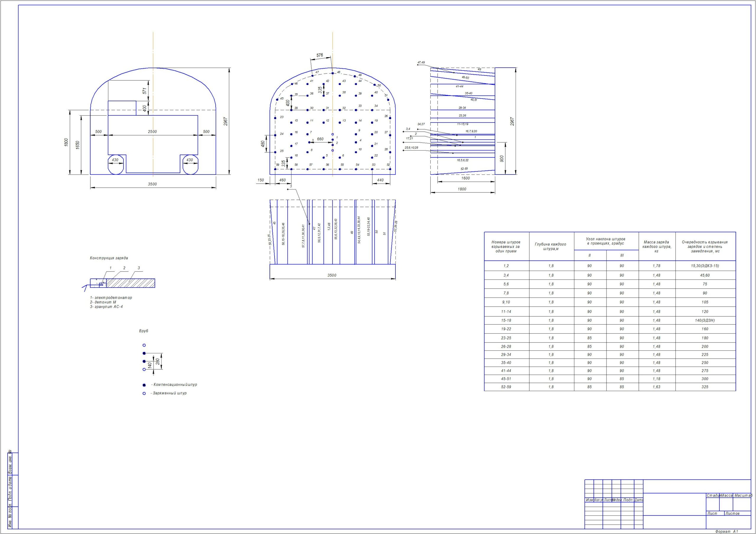Viewport: 756px width, 534px height.
Task: Click table header 'Номера шпуров взрываемых за один прием'
Action: [x=506, y=246]
